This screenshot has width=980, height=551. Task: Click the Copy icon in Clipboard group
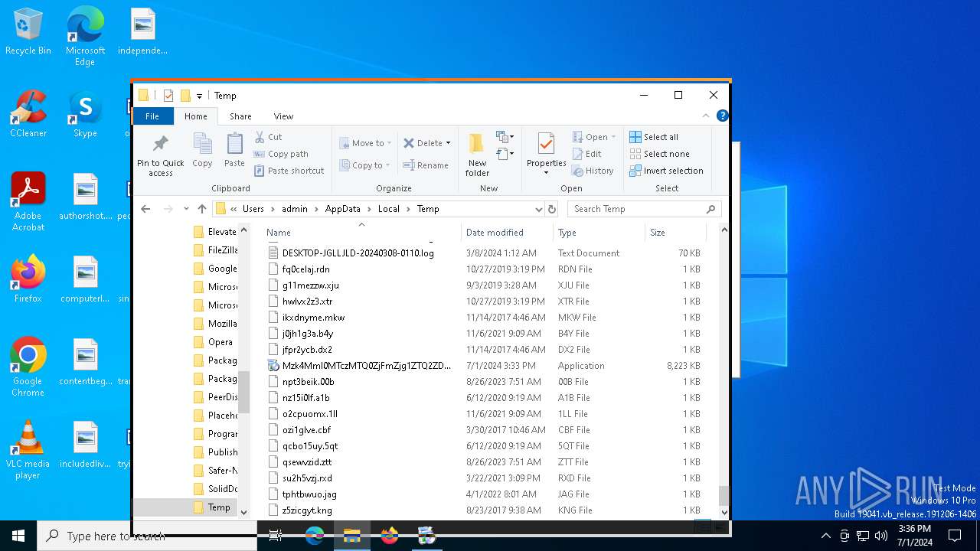tap(202, 144)
